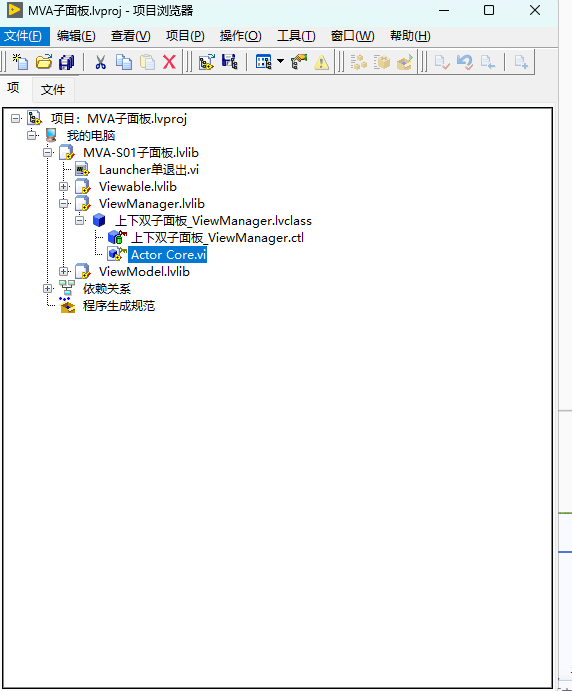Maximize the project browser window
Screen dimensions: 572x691
pos(489,10)
